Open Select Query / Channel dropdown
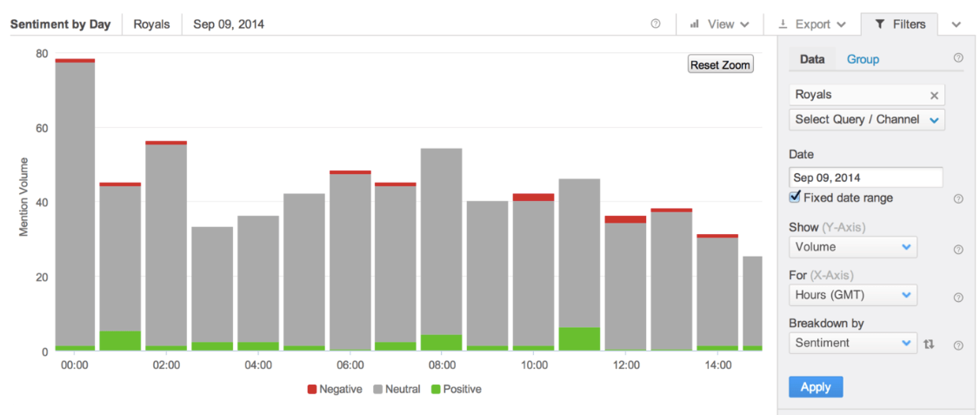Image resolution: width=980 pixels, height=415 pixels. click(x=867, y=119)
